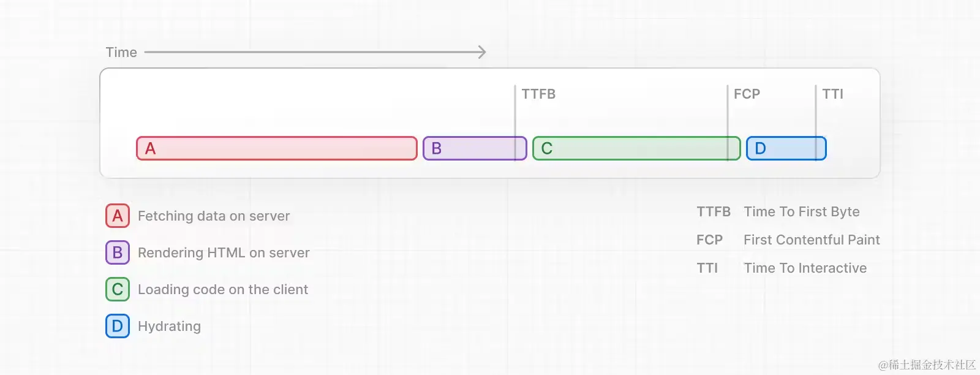The width and height of the screenshot is (980, 375).
Task: Click the red A legend icon
Action: 118,216
